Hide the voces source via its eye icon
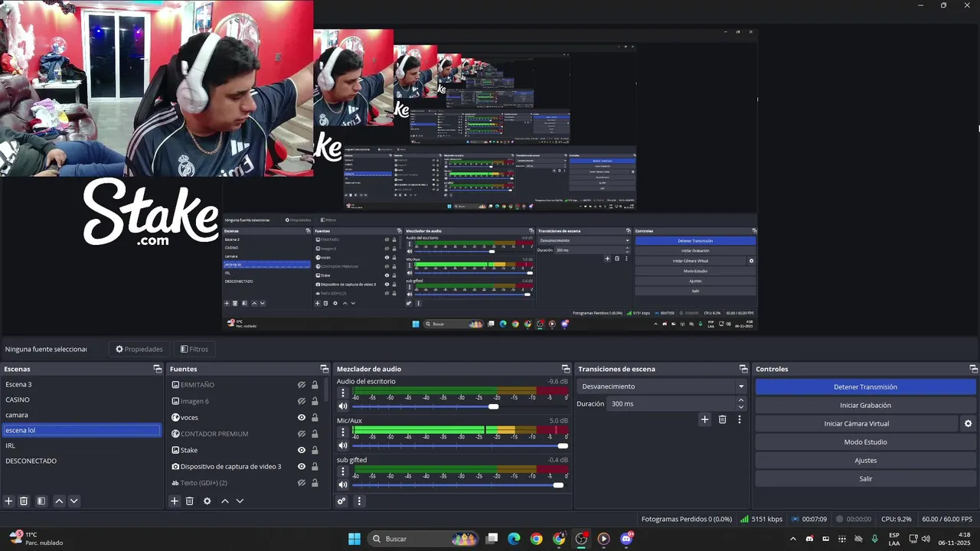 tap(302, 418)
